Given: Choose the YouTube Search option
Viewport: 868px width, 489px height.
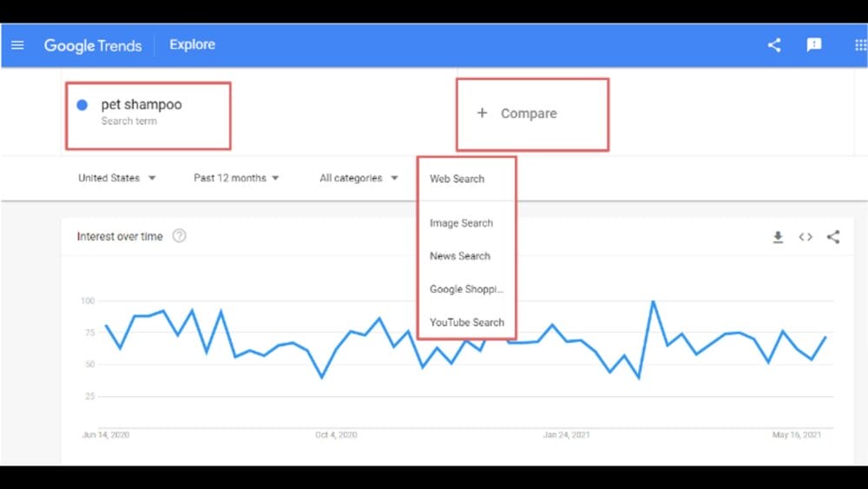Looking at the screenshot, I should click(x=466, y=322).
